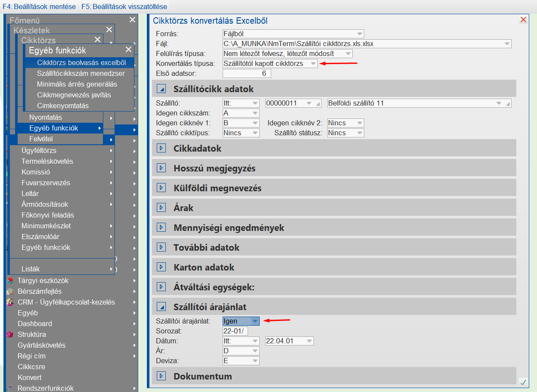Open the Szállítói árajánlat Igen dropdown
537x392 pixels.
coord(255,321)
